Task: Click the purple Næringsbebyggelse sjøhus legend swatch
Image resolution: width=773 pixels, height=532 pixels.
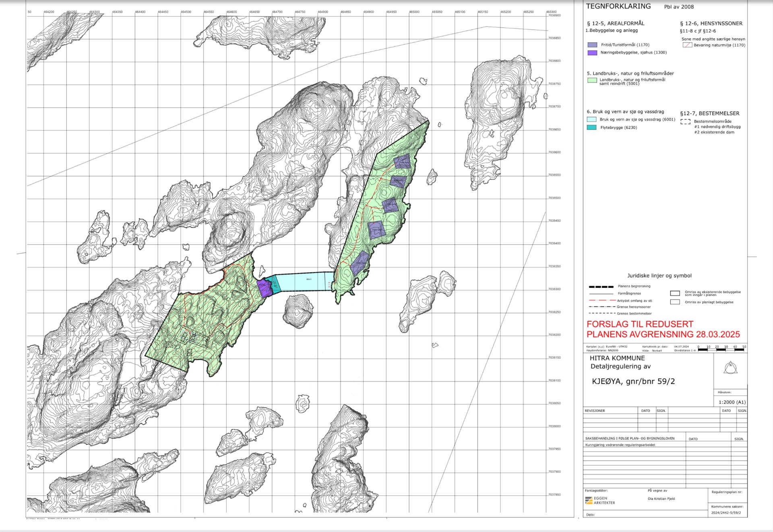Action: click(x=592, y=53)
